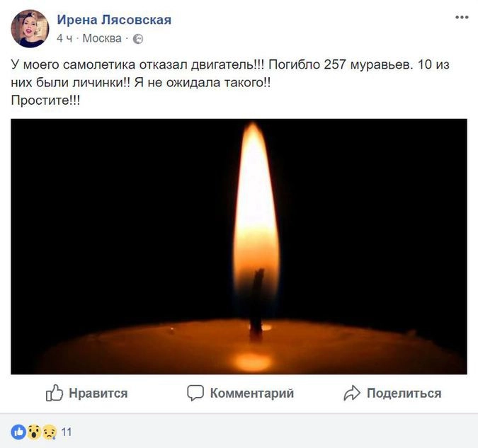Viewport: 478px width, 448px height.
Task: Open the candle flame photo
Action: point(239,246)
